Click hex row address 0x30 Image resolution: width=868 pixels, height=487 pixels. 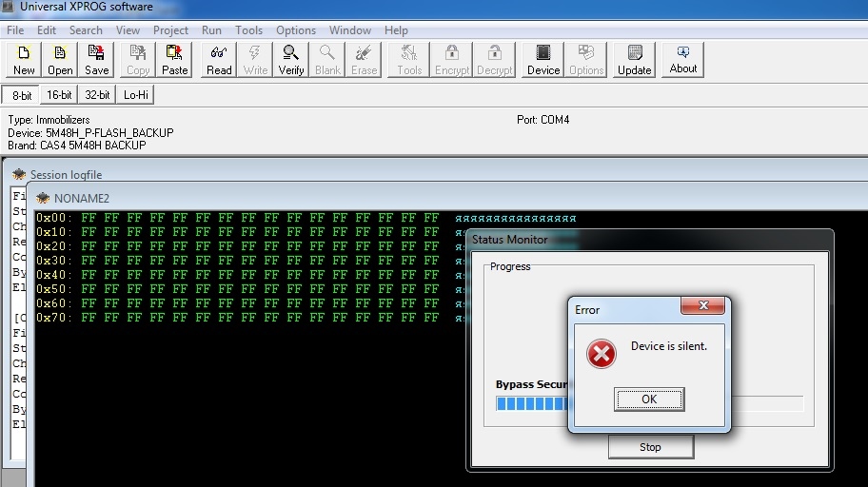[x=53, y=261]
